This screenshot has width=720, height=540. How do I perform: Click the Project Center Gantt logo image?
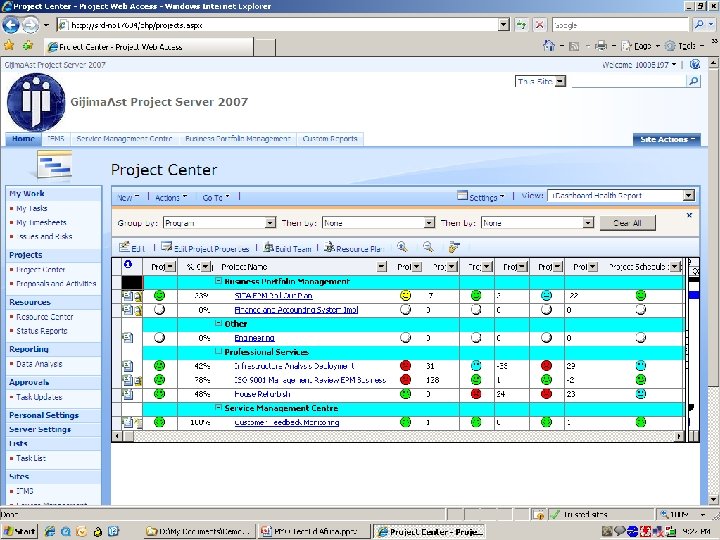[x=55, y=164]
